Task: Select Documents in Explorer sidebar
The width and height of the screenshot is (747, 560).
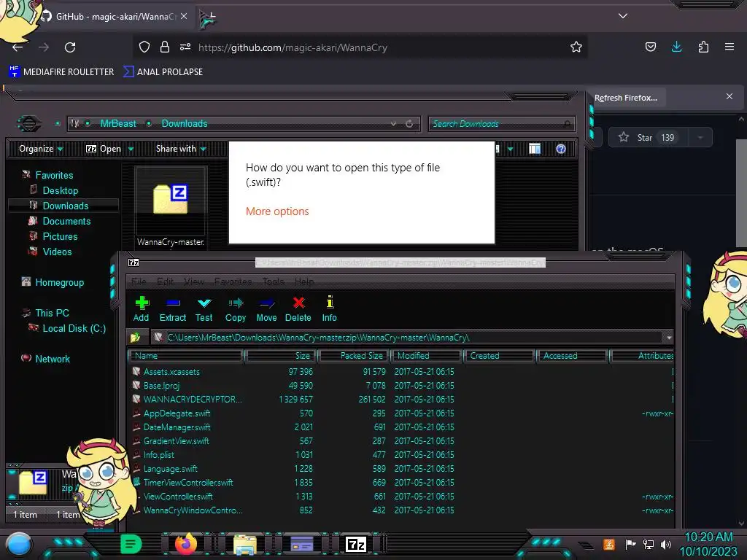Action: coord(66,221)
